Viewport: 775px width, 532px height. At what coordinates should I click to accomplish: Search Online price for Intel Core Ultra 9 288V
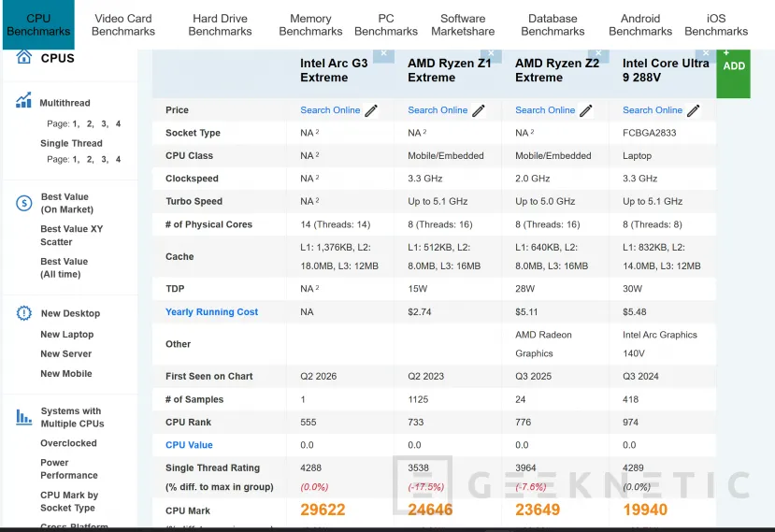(x=653, y=110)
